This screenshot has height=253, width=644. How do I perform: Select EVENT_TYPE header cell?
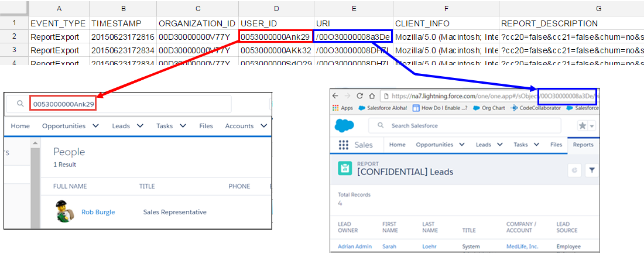click(x=59, y=23)
